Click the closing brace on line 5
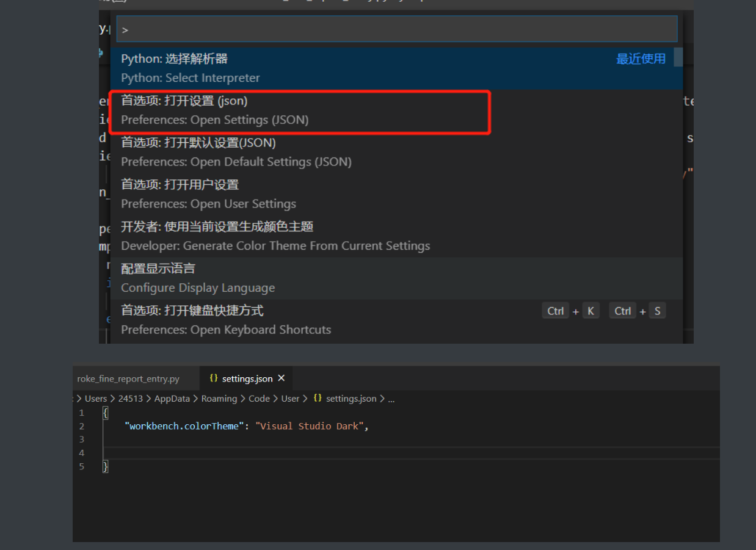This screenshot has height=550, width=756. click(x=106, y=466)
